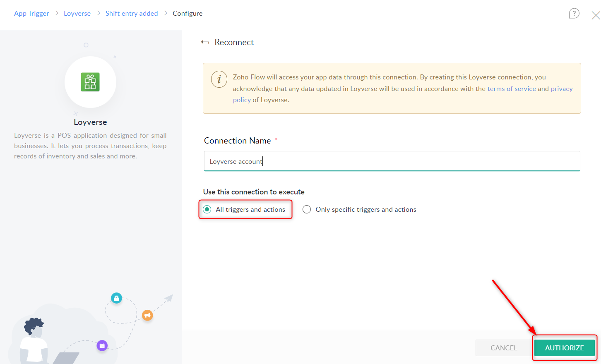Viewport: 601px width, 364px height.
Task: Click the Shift entry added breadcrumb
Action: [x=132, y=13]
